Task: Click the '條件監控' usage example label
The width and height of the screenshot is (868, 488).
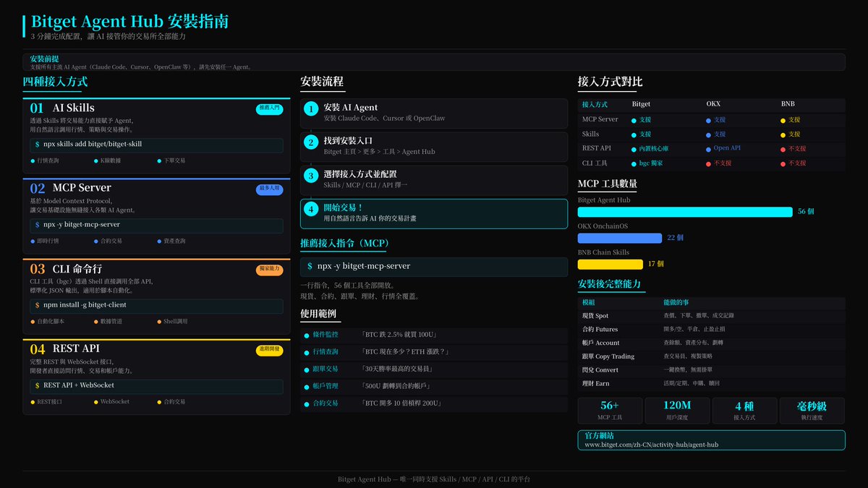Action: 325,335
